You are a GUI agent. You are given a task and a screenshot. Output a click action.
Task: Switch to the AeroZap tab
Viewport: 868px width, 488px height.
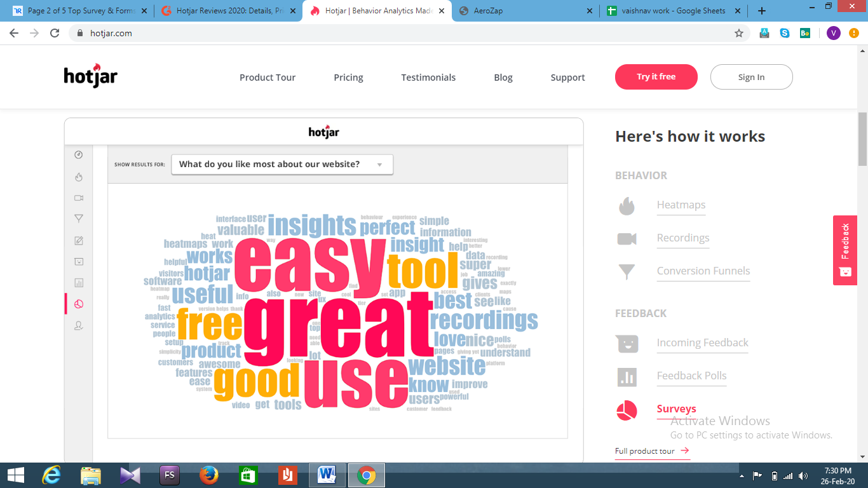[x=526, y=11]
